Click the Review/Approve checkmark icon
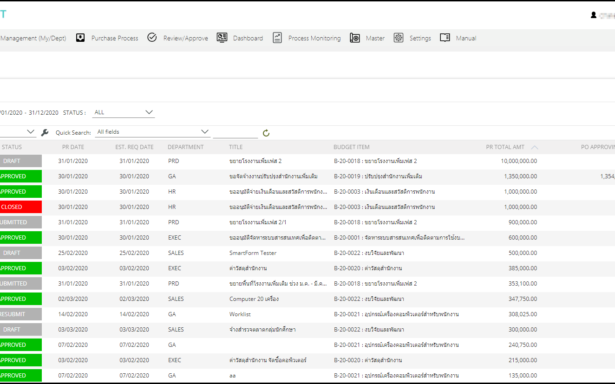Screen dimensions: 615x384 tap(152, 38)
